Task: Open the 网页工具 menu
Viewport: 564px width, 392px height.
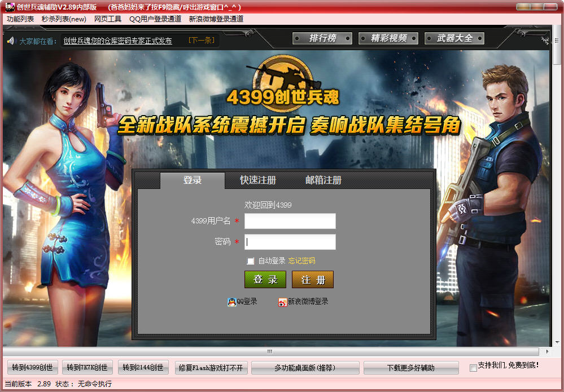Action: (x=107, y=19)
